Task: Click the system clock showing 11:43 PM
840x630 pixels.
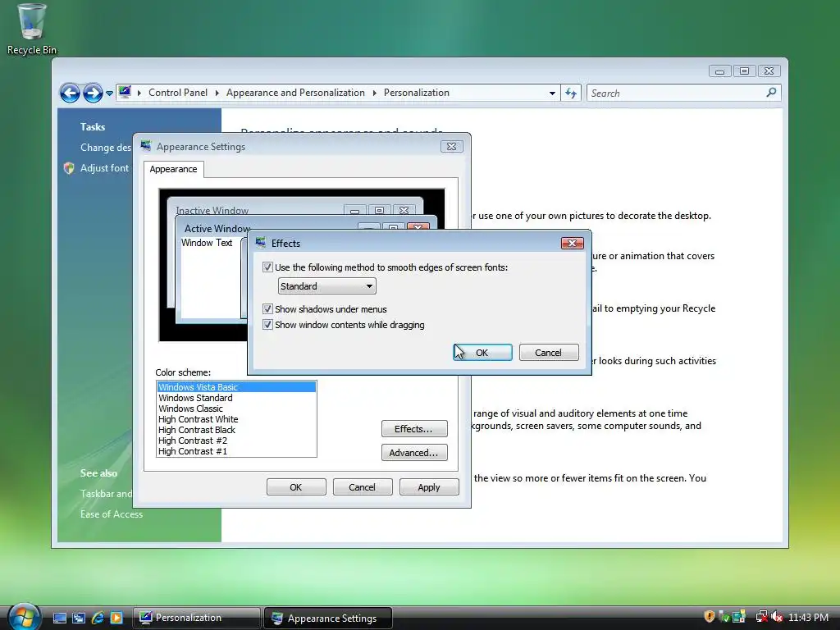Action: [x=808, y=618]
